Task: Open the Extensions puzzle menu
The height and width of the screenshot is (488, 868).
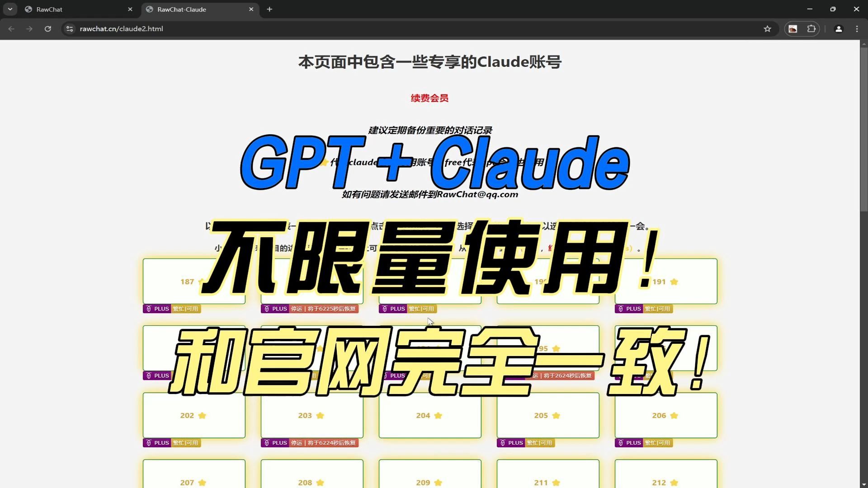Action: [x=811, y=29]
